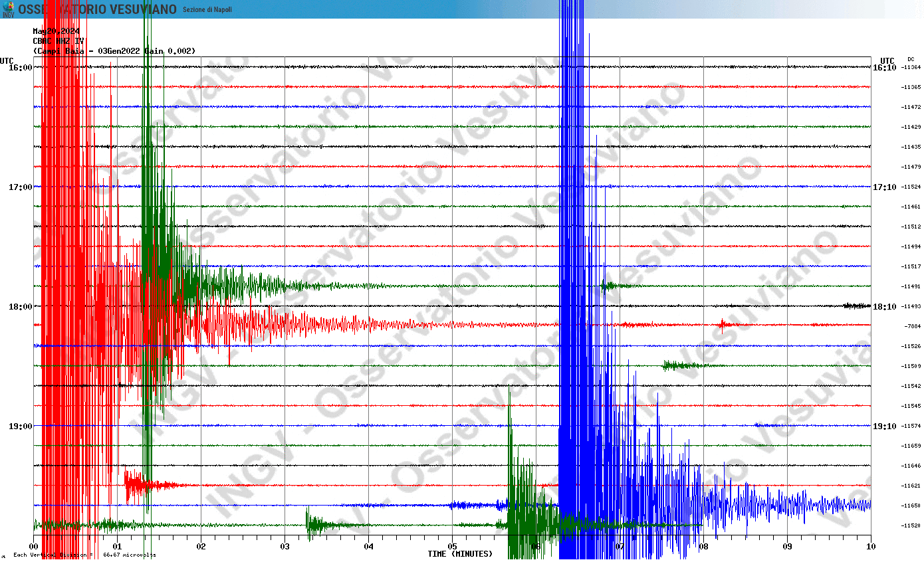The image size is (924, 564).
Task: Click the 'DC' column header
Action: coord(911,60)
